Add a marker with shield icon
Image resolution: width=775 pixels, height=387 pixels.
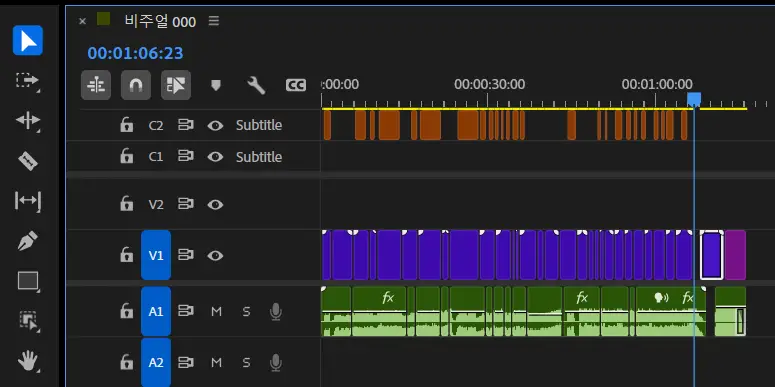point(215,85)
